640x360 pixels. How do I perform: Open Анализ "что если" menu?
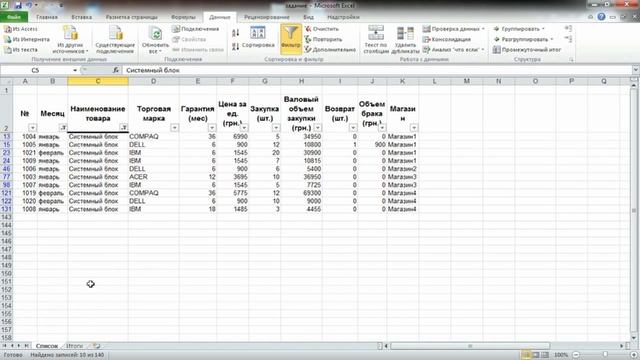[453, 49]
